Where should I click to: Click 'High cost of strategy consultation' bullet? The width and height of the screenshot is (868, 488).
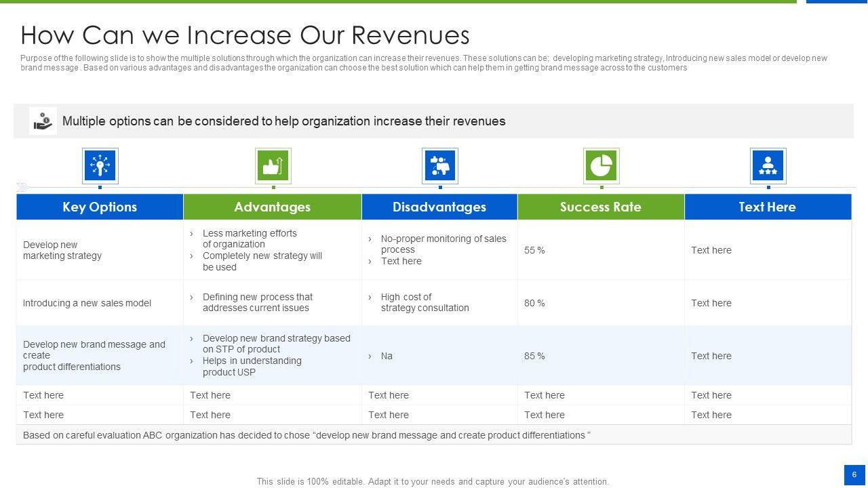(425, 302)
